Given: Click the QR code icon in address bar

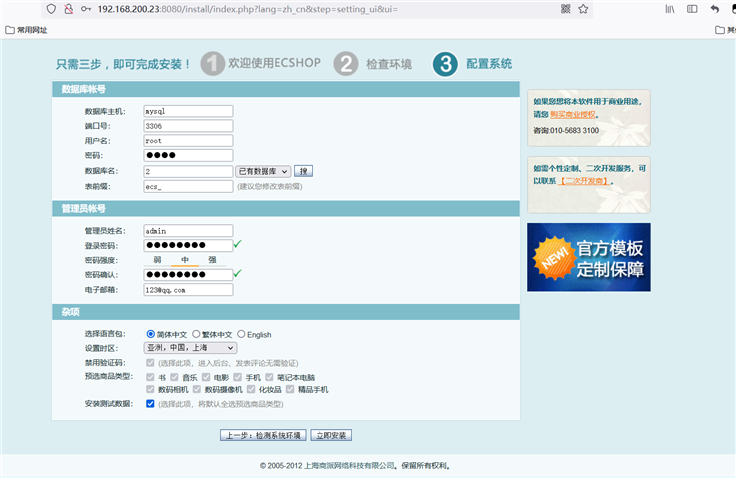Looking at the screenshot, I should [x=566, y=9].
